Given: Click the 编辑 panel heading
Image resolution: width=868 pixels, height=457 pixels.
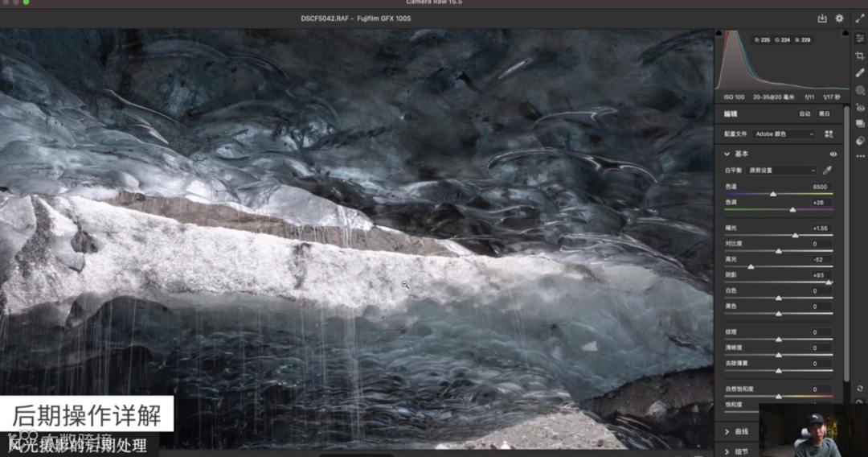Looking at the screenshot, I should [731, 113].
